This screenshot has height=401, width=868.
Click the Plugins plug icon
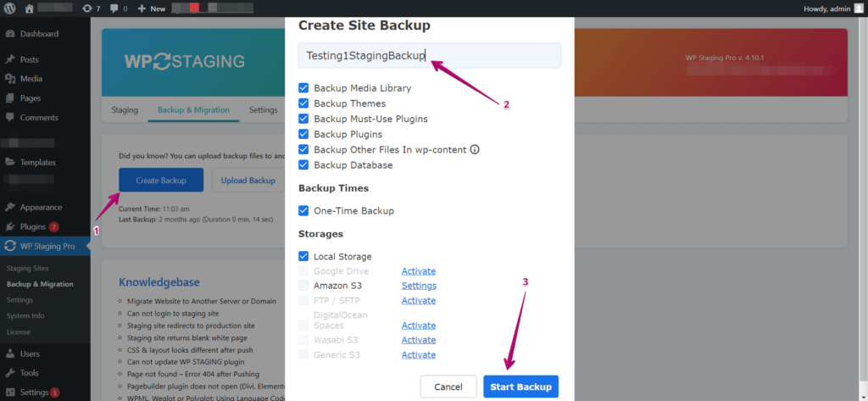coord(10,226)
